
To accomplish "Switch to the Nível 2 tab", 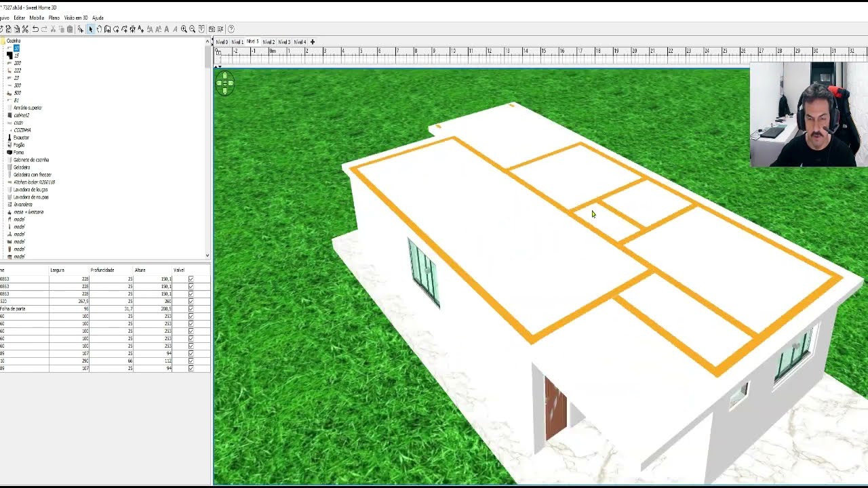I will [269, 42].
